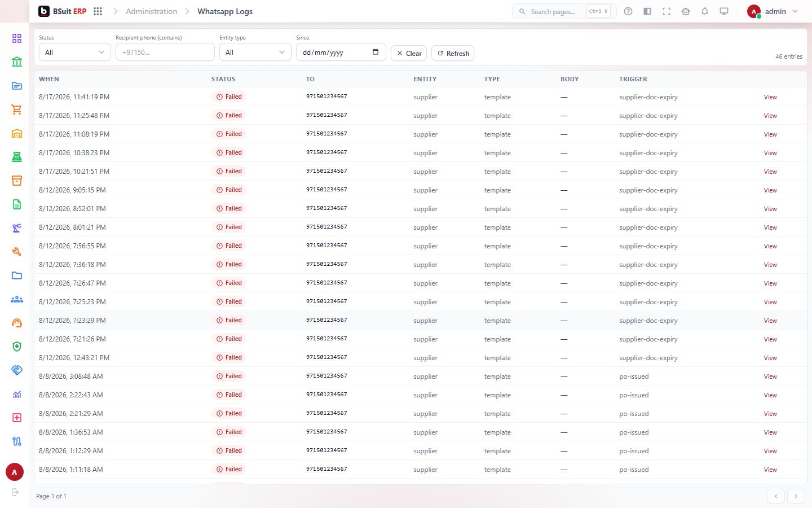Click the green shield sidebar icon

coord(17,347)
